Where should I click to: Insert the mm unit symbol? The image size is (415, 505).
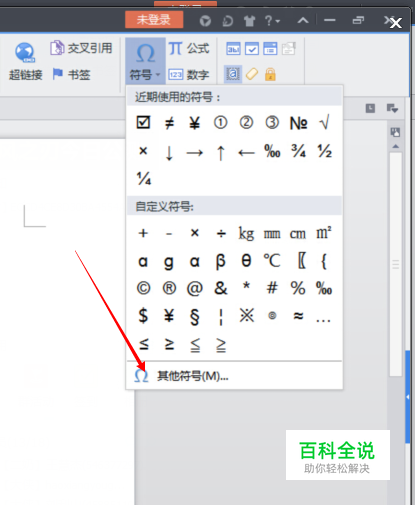coord(272,234)
